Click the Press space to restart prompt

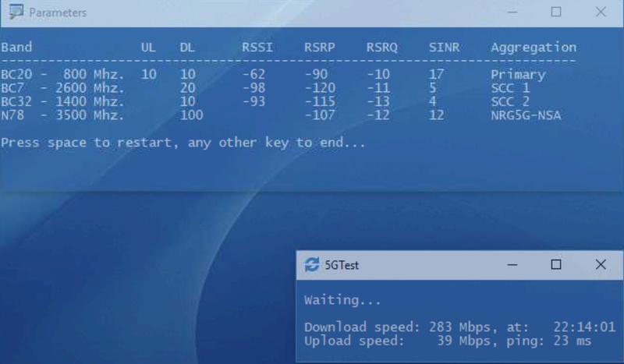(x=183, y=143)
